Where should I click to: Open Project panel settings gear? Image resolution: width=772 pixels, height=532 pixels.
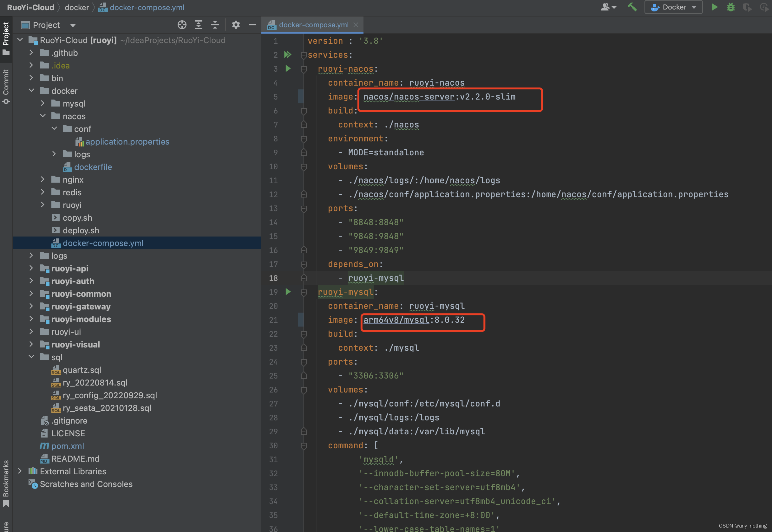click(236, 25)
